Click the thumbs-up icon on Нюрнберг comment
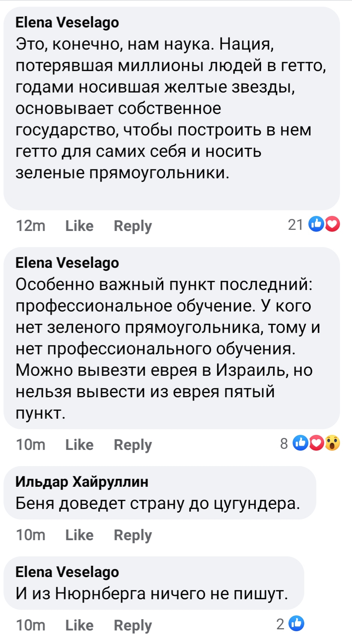Image resolution: width=352 pixels, height=644 pixels. pos(296,624)
